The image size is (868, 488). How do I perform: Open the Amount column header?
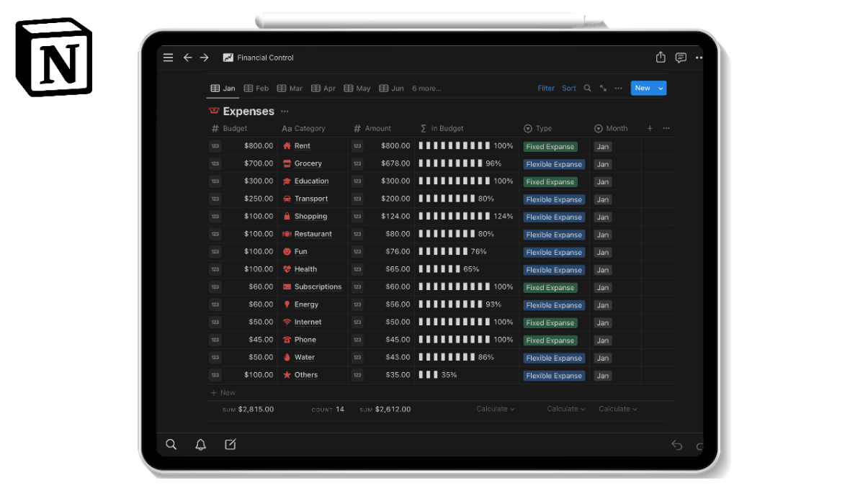pyautogui.click(x=372, y=128)
